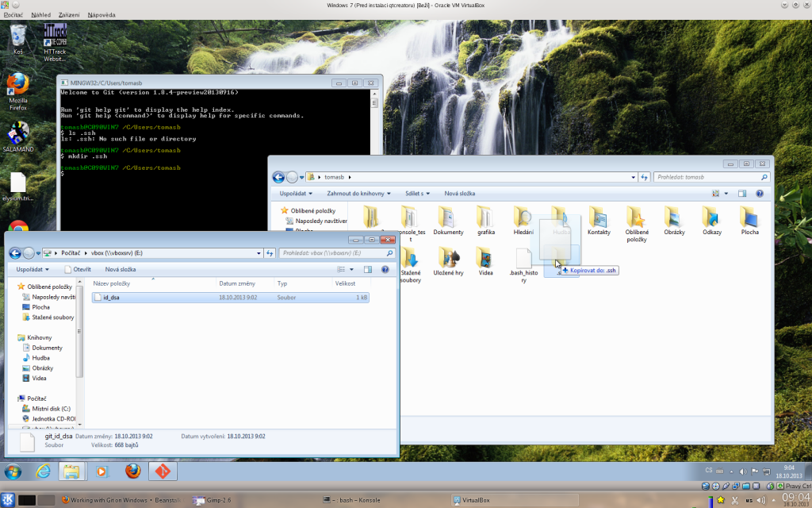Focus the Prohledat: tomasb search field
This screenshot has height=508, width=812.
point(711,177)
